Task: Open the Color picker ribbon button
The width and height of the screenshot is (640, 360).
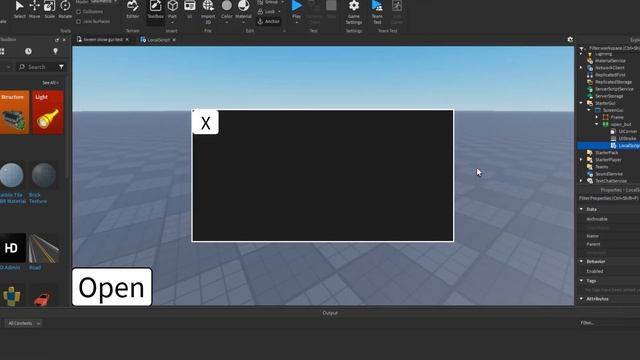Action: tap(227, 10)
